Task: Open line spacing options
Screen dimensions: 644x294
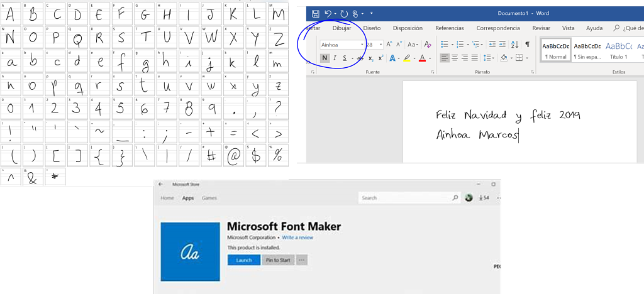Action: pyautogui.click(x=488, y=58)
